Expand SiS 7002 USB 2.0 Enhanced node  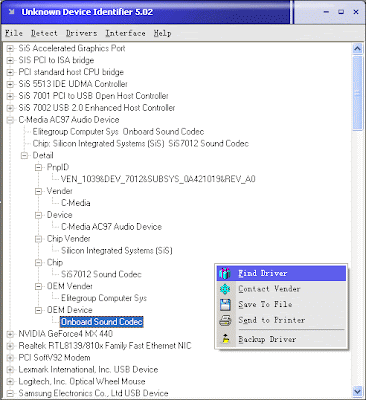point(10,108)
